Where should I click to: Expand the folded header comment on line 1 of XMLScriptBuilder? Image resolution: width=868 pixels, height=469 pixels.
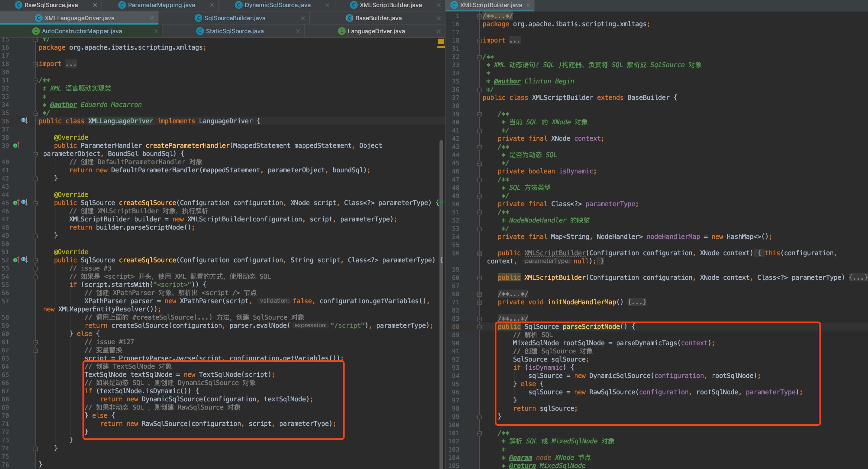(479, 16)
